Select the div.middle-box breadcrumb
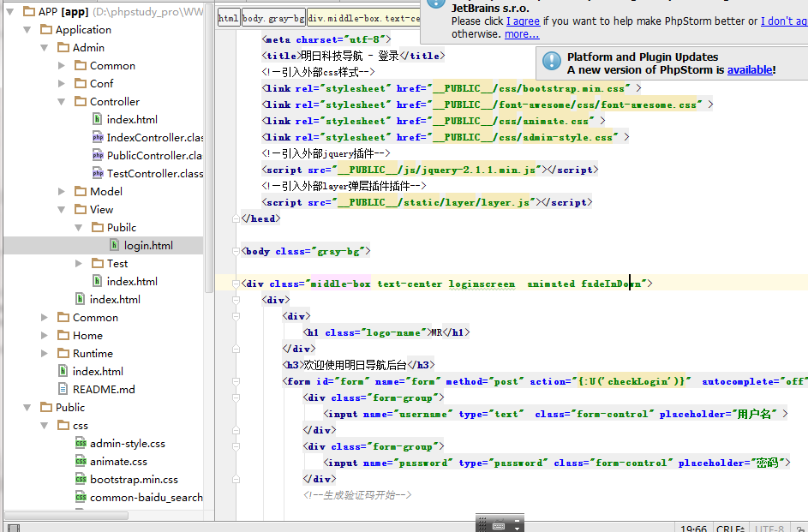Image resolution: width=808 pixels, height=532 pixels. [364, 18]
